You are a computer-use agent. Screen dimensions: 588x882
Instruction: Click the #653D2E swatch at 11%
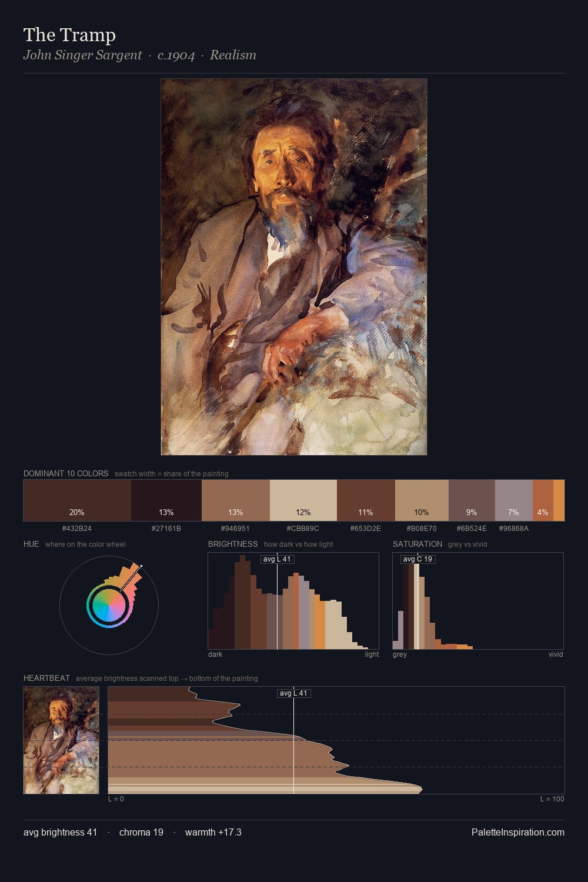point(366,500)
